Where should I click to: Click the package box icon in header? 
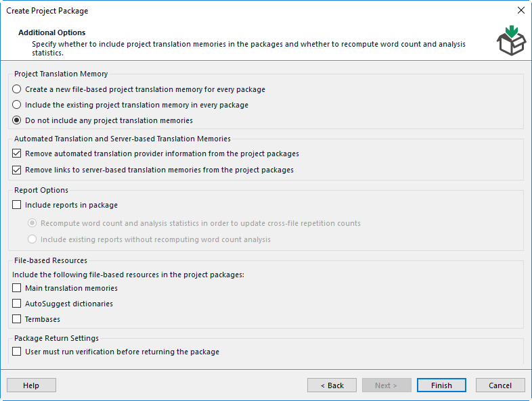511,41
